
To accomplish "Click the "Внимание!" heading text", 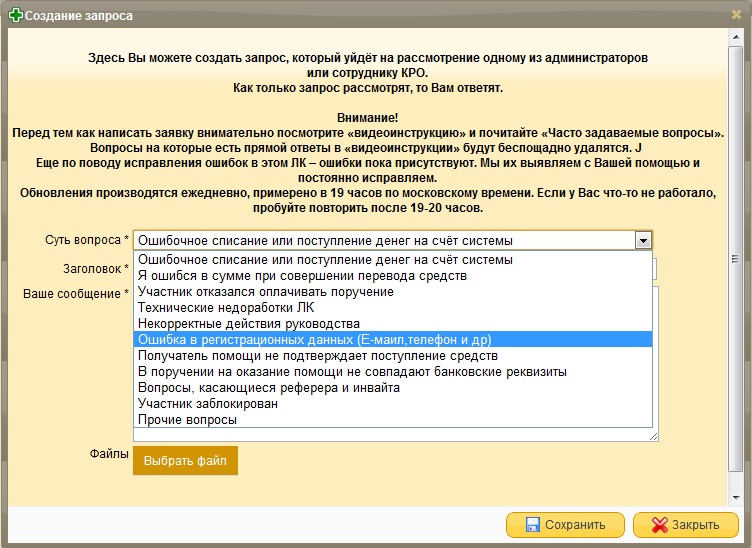I will pyautogui.click(x=367, y=118).
